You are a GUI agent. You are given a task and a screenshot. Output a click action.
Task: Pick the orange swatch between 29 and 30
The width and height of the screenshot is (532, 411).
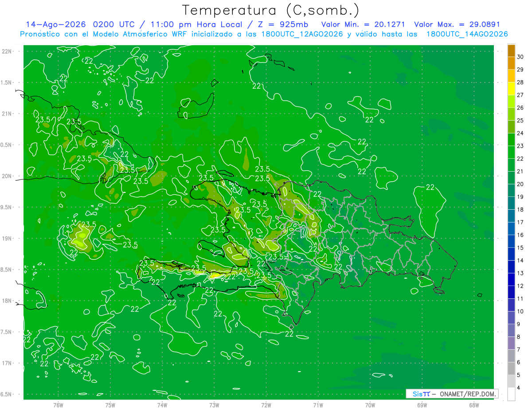coord(511,63)
